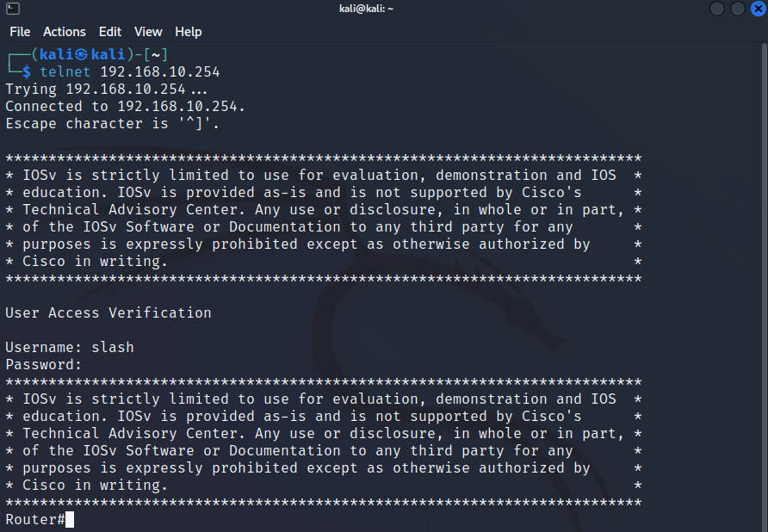Click the User Access Verification text
The image size is (768, 532).
click(x=108, y=312)
